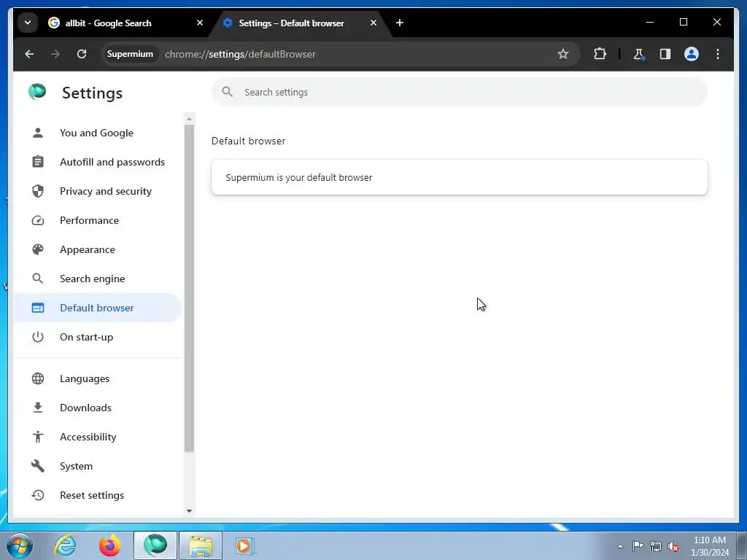Screen dimensions: 747x560
Task: Select Default browser in sidebar
Action: 97,308
